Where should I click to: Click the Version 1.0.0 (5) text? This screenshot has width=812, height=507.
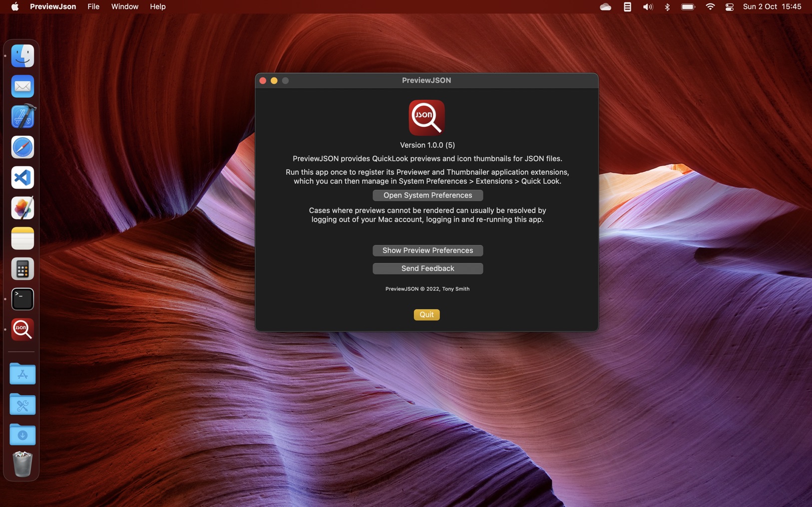tap(427, 145)
